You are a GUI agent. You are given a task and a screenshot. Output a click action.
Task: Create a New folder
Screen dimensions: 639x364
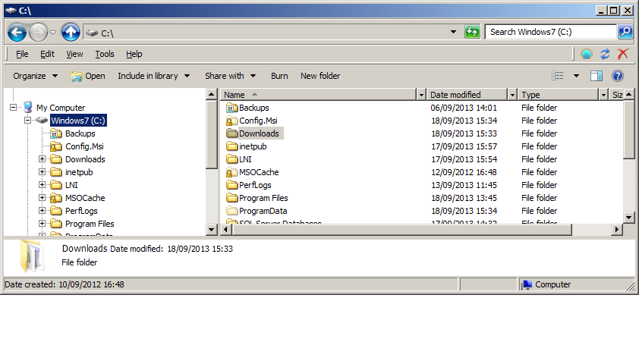click(x=320, y=76)
